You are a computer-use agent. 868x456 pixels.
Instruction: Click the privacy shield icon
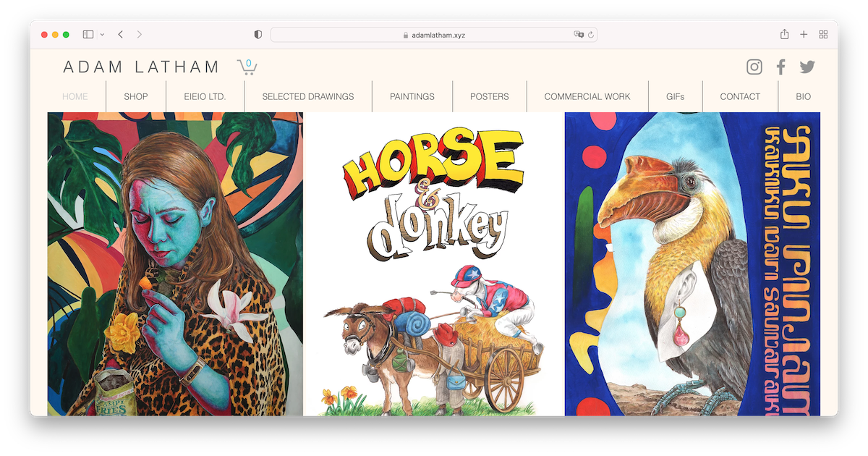pos(258,35)
